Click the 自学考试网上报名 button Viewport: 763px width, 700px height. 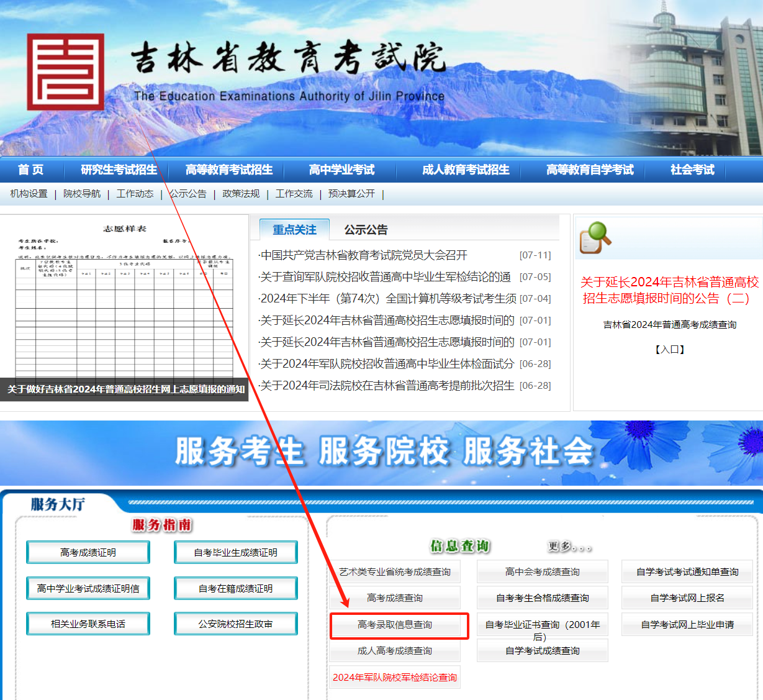pos(687,597)
